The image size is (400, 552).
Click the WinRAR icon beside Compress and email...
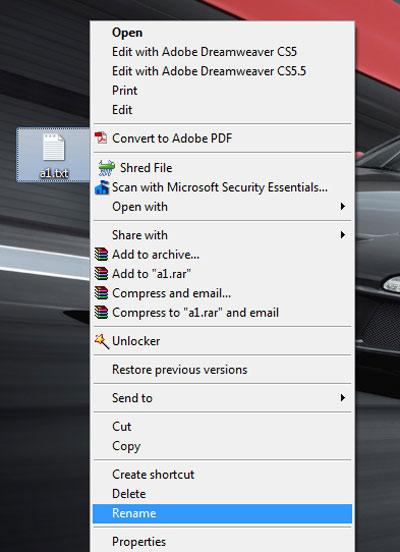pyautogui.click(x=101, y=293)
